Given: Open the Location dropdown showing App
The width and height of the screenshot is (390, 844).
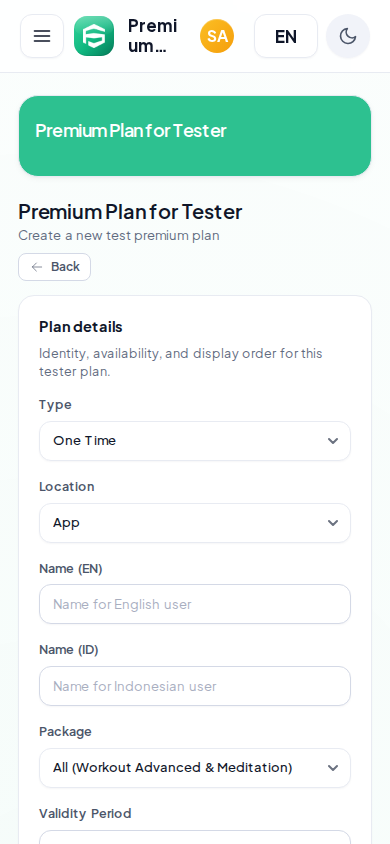Looking at the screenshot, I should (195, 523).
